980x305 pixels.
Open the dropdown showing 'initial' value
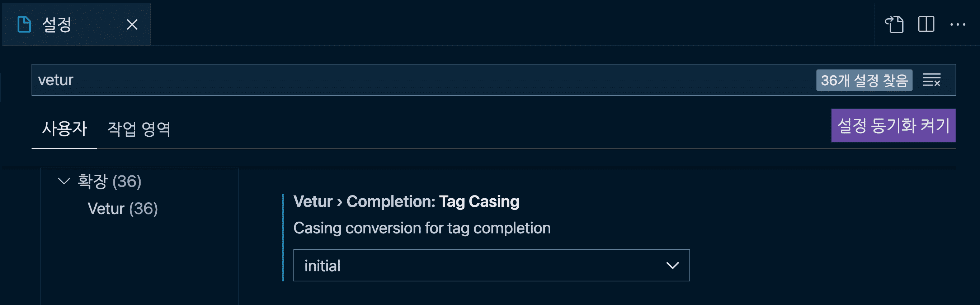(x=491, y=266)
